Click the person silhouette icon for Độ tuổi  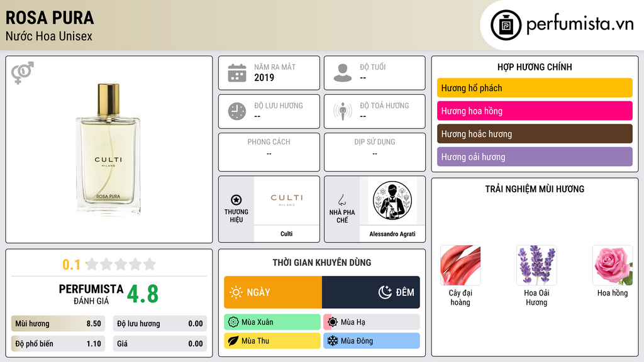pos(343,73)
